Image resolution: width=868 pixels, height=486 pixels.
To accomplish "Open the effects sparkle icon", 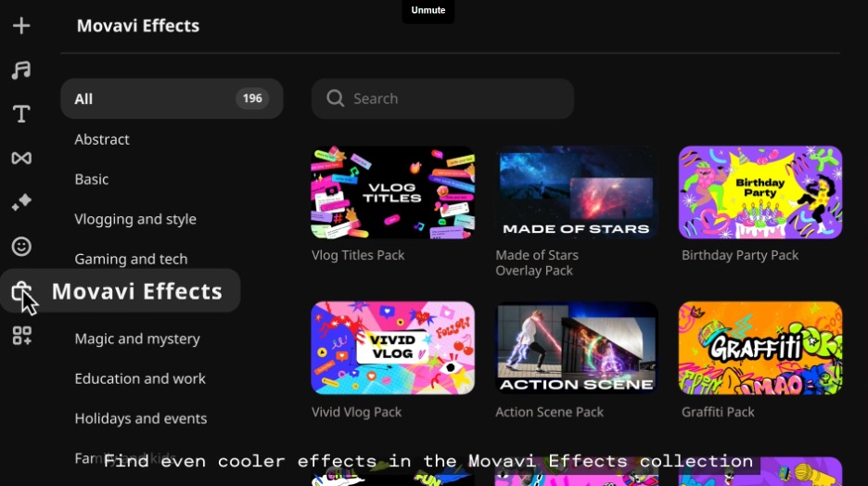I will [21, 202].
